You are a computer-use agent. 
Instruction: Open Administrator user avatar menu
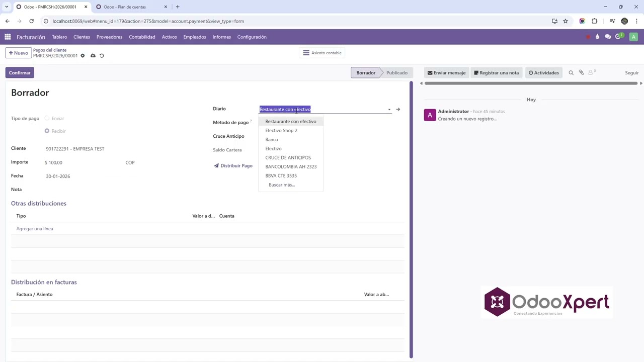pos(633,37)
